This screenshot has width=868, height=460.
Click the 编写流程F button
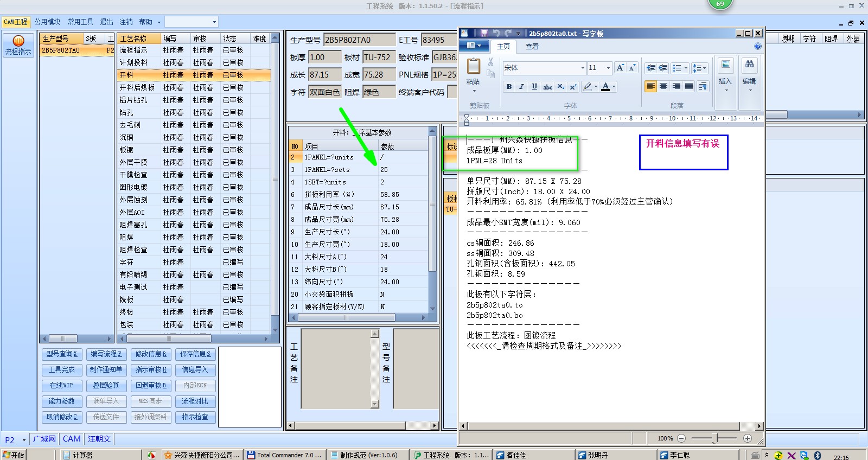[x=106, y=354]
